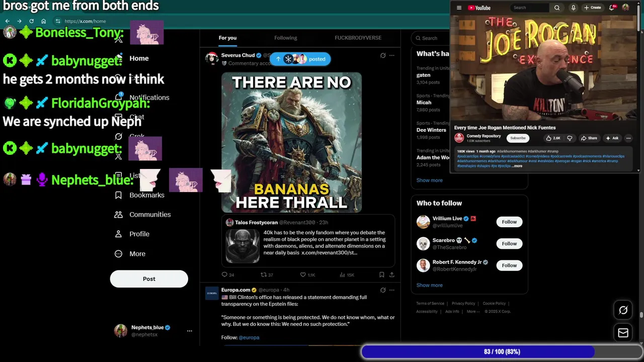This screenshot has width=644, height=362.
Task: Click the YouTube logo
Action: 479,8
